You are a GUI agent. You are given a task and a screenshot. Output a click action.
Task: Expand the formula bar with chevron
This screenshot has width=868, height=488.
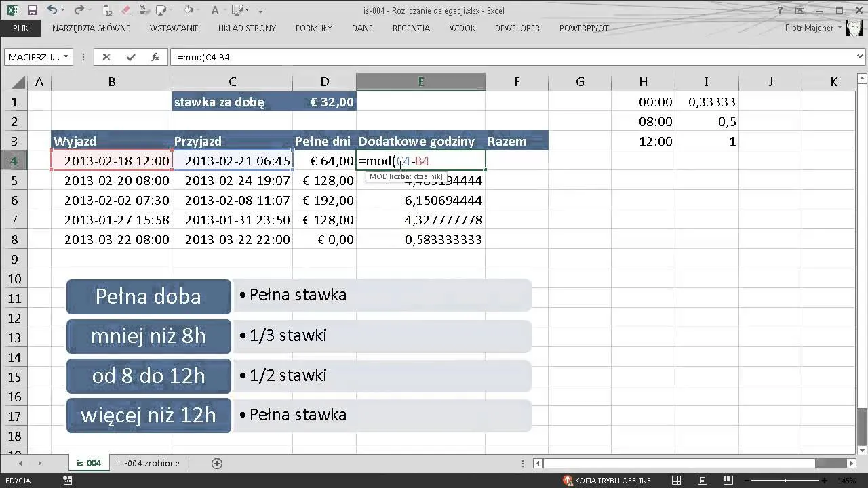pos(859,57)
